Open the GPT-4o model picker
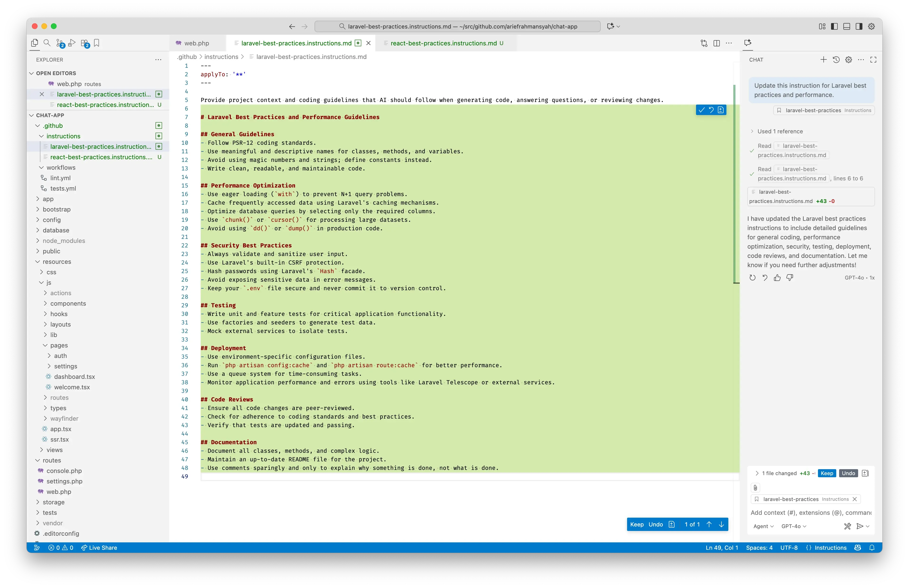Screen dimensions: 909x588 794,526
